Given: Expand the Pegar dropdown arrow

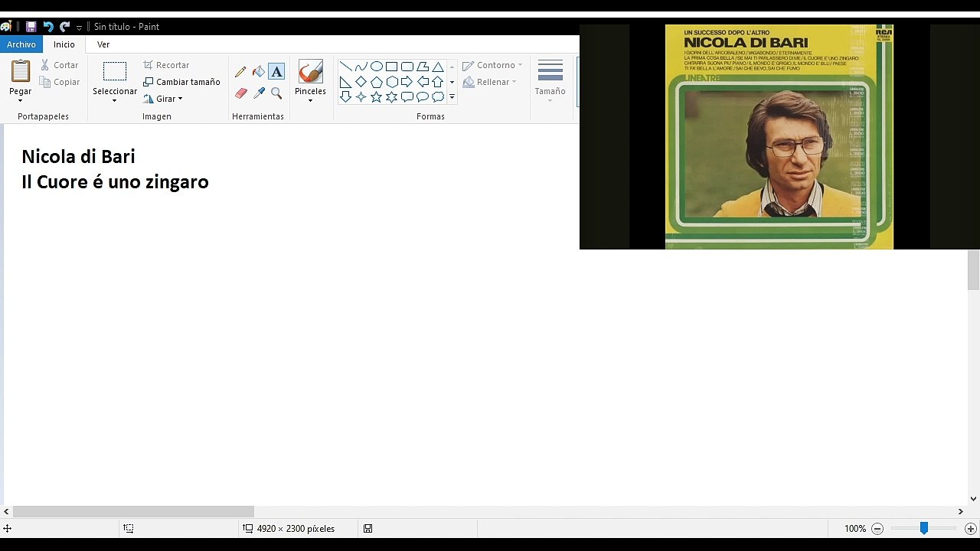Looking at the screenshot, I should pyautogui.click(x=21, y=100).
